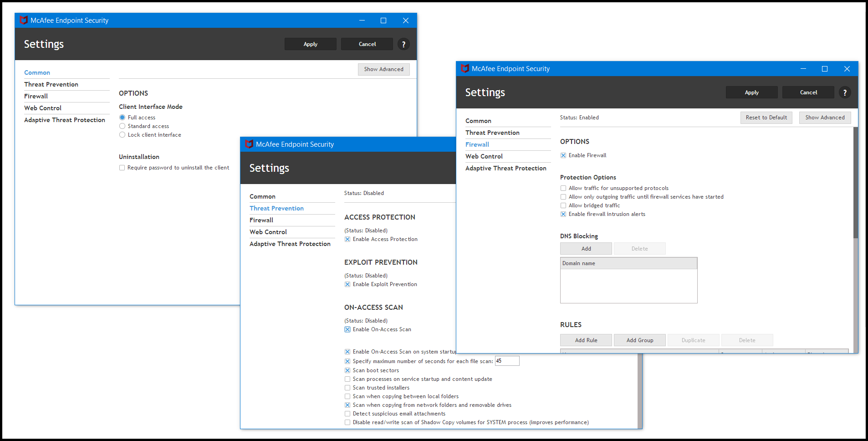868x441 pixels.
Task: Click Reset to Default button
Action: pyautogui.click(x=766, y=118)
